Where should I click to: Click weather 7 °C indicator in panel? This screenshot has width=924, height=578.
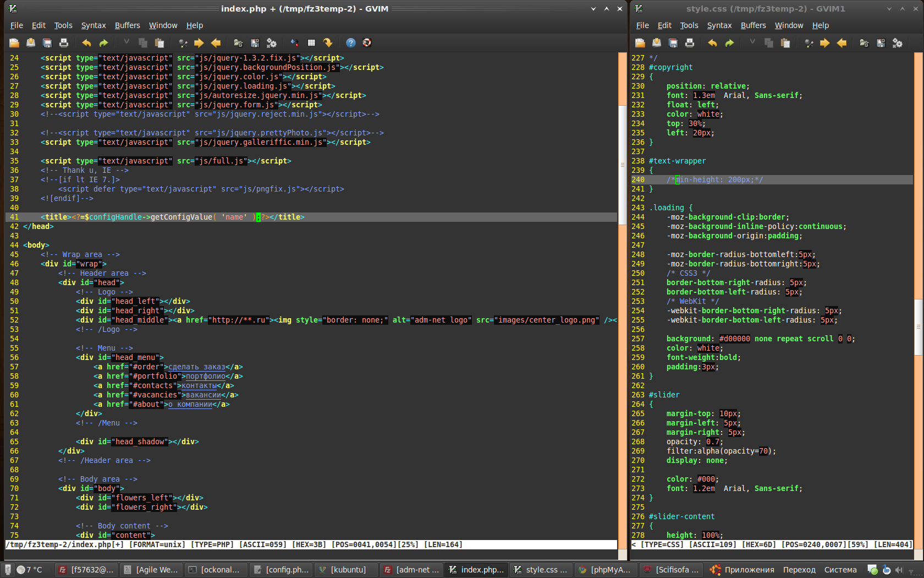[30, 570]
